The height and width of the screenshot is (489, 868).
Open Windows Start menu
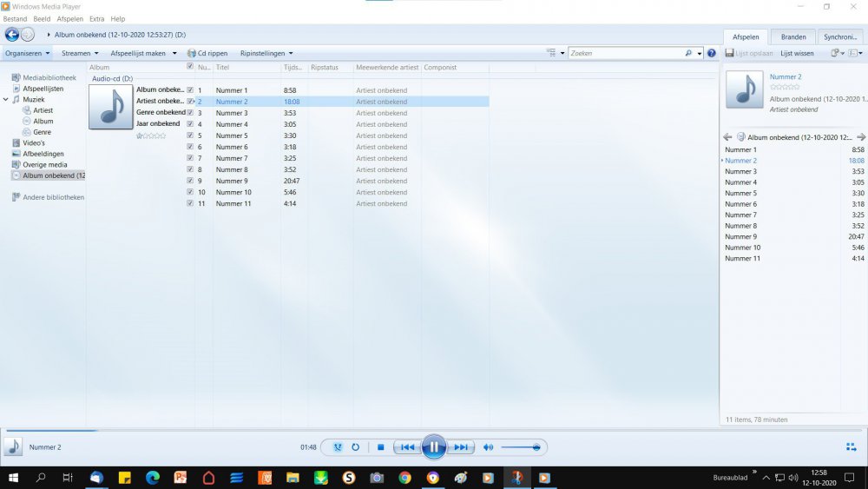pos(13,478)
